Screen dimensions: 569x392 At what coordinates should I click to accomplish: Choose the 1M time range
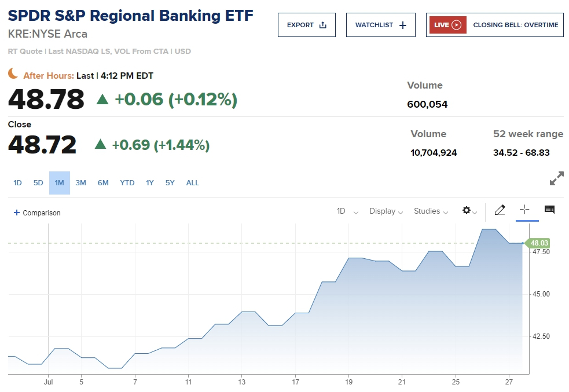[60, 183]
